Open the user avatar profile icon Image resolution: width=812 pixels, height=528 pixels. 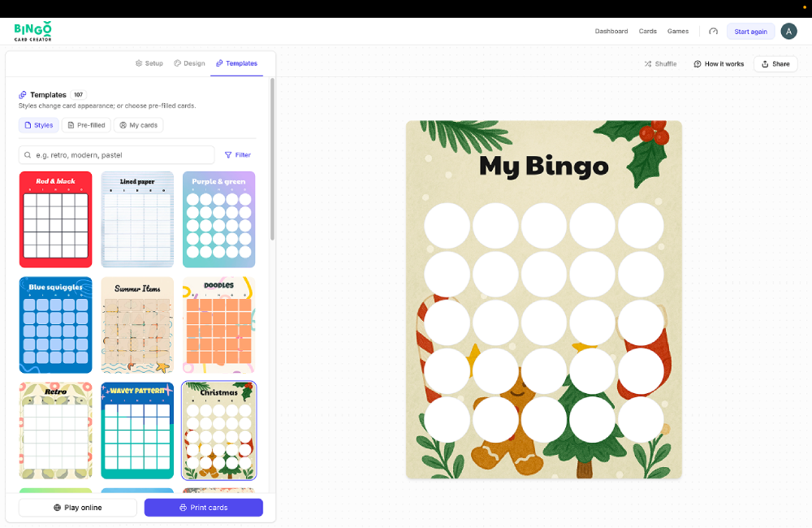(x=788, y=32)
